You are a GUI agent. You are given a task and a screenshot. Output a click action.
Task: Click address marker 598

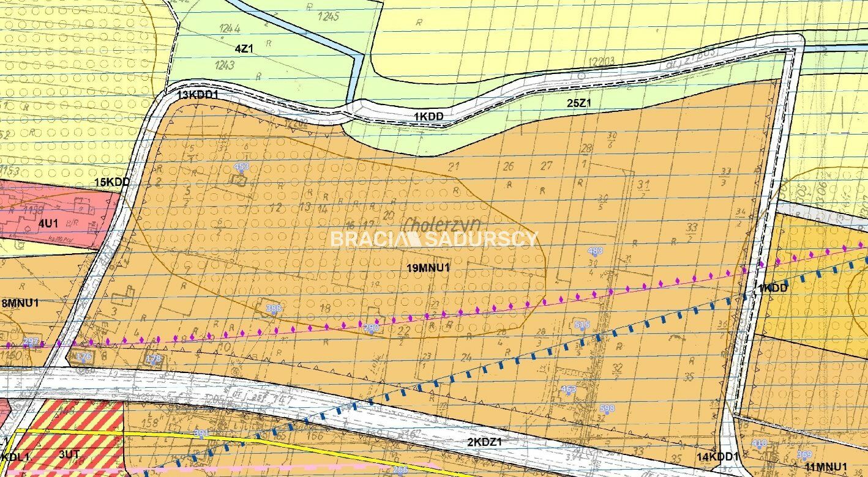[x=607, y=409]
